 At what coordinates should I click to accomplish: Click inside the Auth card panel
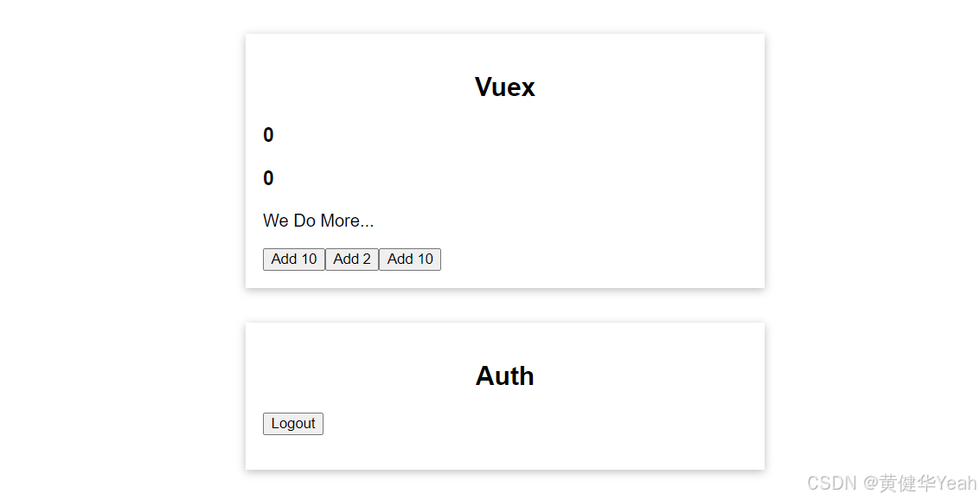tap(605, 424)
